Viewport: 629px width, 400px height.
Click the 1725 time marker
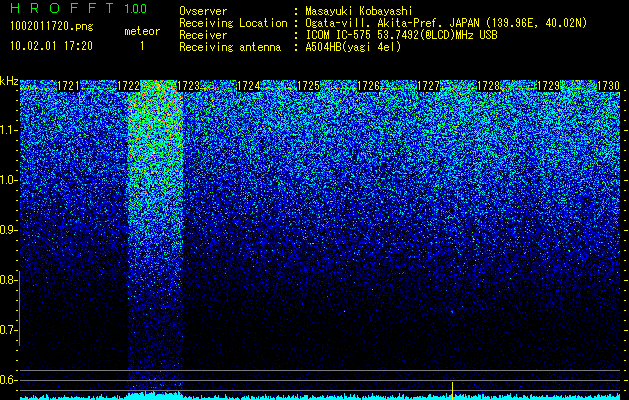tap(308, 86)
